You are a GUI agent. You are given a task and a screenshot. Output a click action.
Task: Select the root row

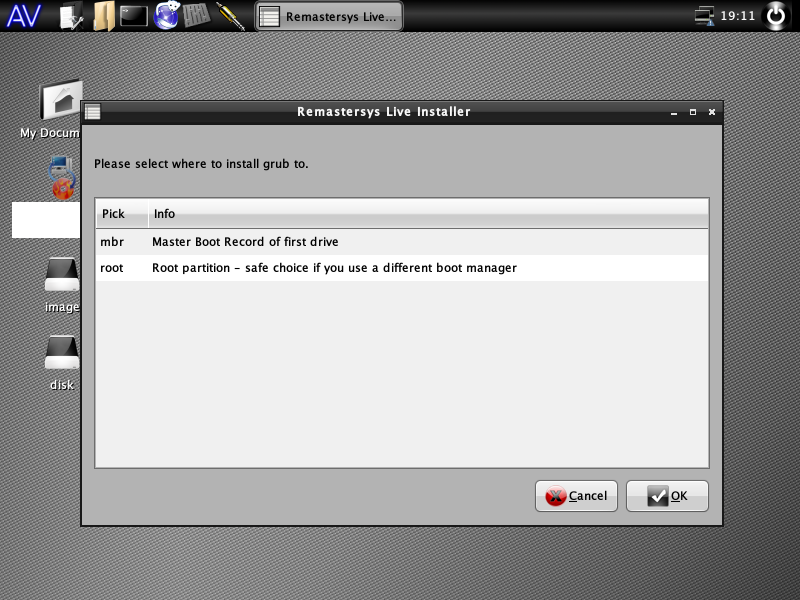pyautogui.click(x=402, y=268)
